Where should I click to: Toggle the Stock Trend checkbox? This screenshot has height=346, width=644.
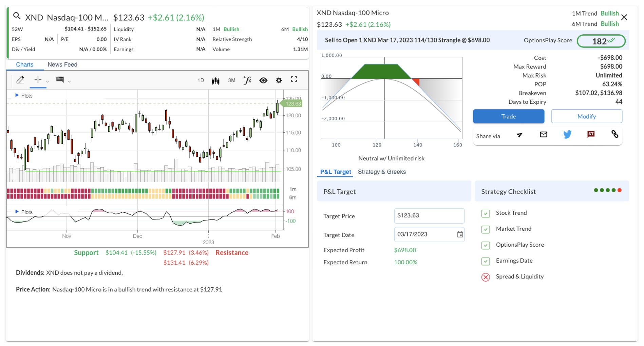coord(486,213)
